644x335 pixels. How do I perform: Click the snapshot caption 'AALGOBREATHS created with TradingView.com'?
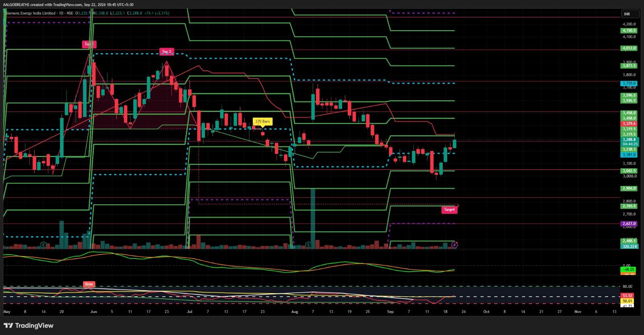[x=43, y=5]
